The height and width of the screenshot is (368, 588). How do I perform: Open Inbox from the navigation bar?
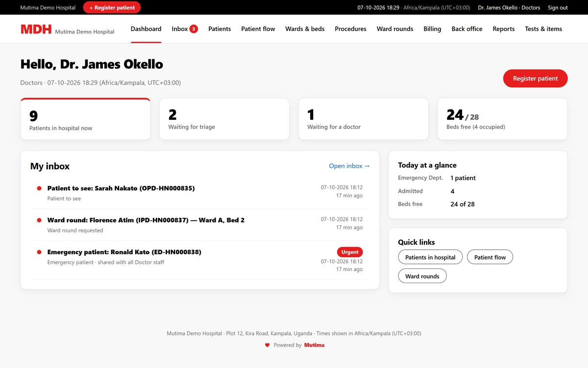point(185,29)
